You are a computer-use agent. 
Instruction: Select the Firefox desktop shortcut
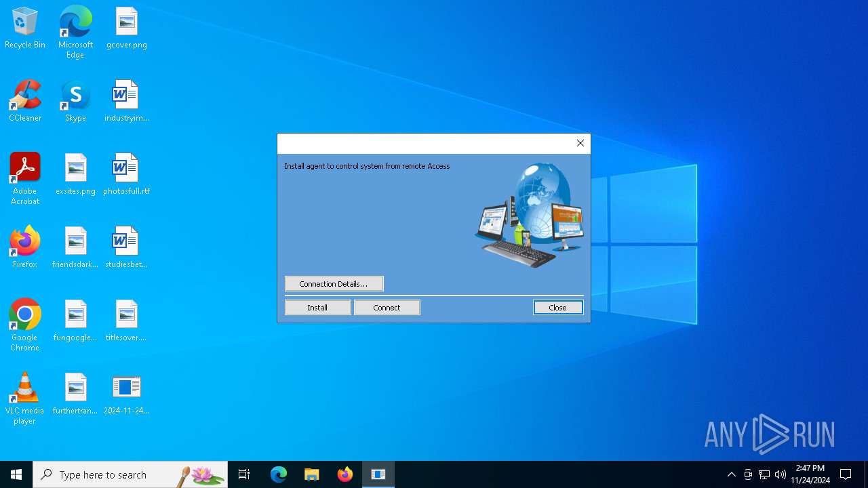[25, 248]
